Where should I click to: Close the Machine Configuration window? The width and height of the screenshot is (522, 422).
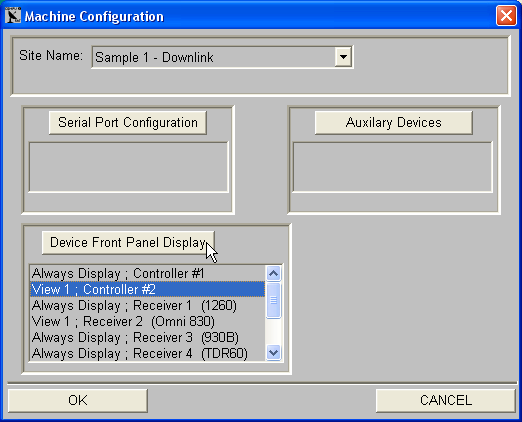click(x=506, y=15)
